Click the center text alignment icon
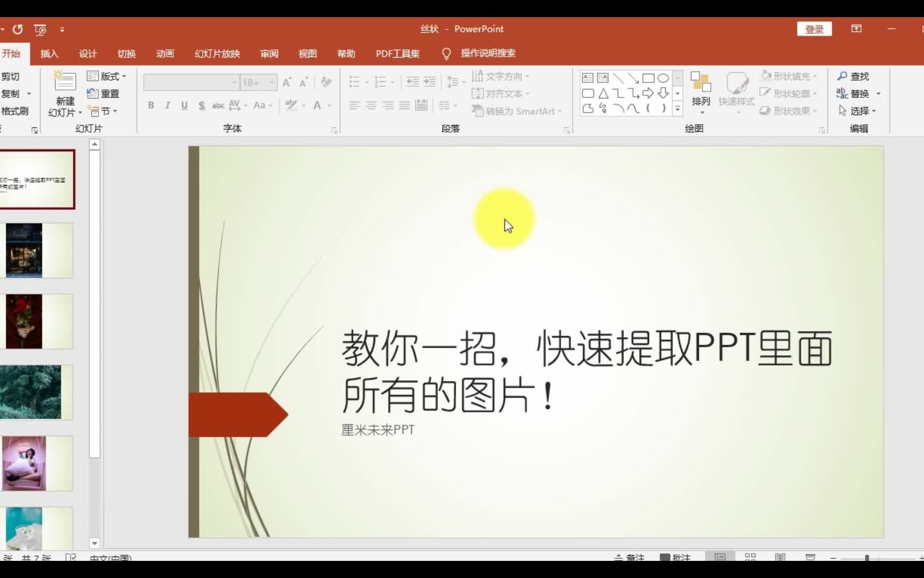Image resolution: width=924 pixels, height=578 pixels. pyautogui.click(x=371, y=105)
